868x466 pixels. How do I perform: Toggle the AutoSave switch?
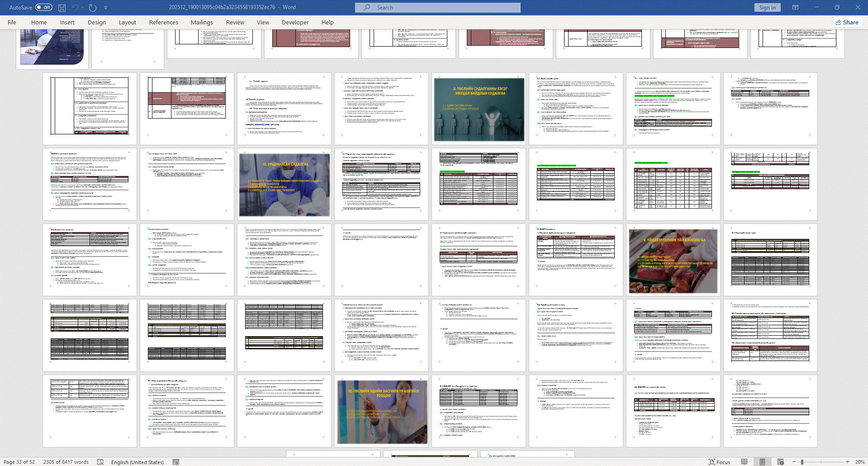(44, 8)
